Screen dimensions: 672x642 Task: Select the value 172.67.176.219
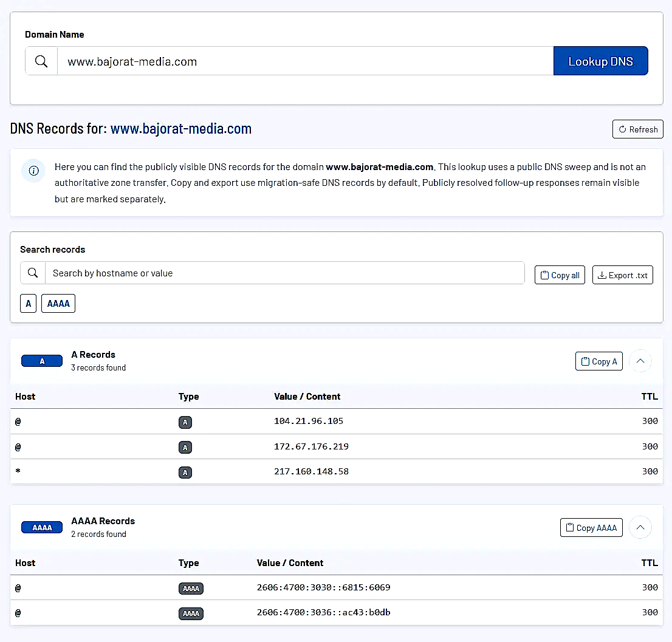click(311, 446)
